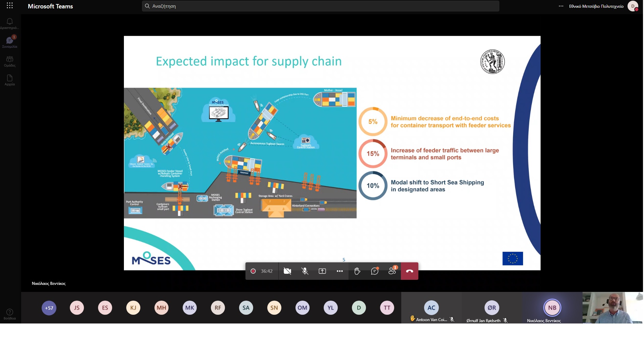Screen dimensions: 644x348
Task: Open the Teams icon in the sidebar
Action: (x=10, y=61)
